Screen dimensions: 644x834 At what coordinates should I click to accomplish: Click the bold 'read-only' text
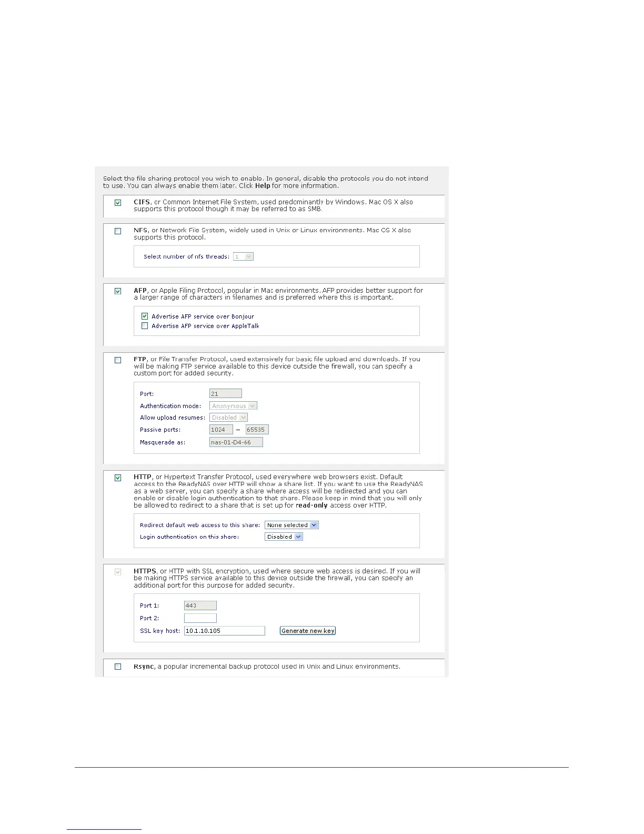click(x=311, y=505)
